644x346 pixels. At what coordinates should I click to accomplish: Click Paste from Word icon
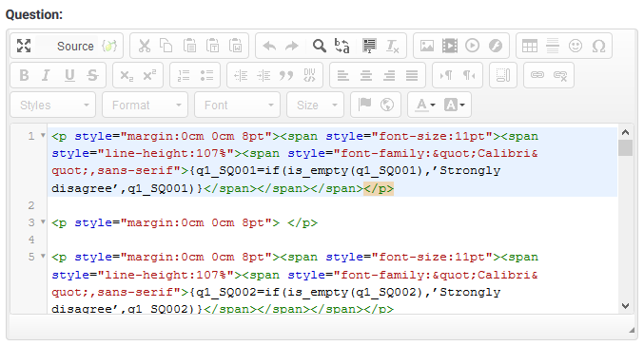[236, 46]
